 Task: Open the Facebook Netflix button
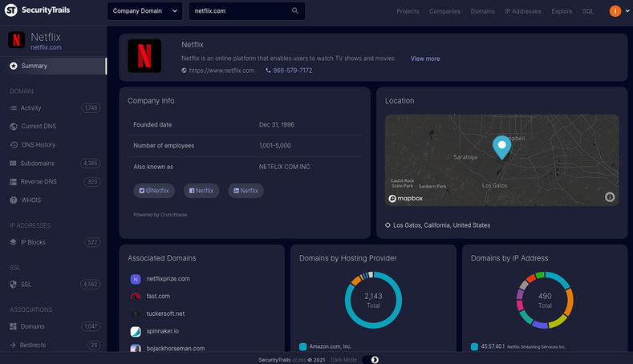point(201,191)
